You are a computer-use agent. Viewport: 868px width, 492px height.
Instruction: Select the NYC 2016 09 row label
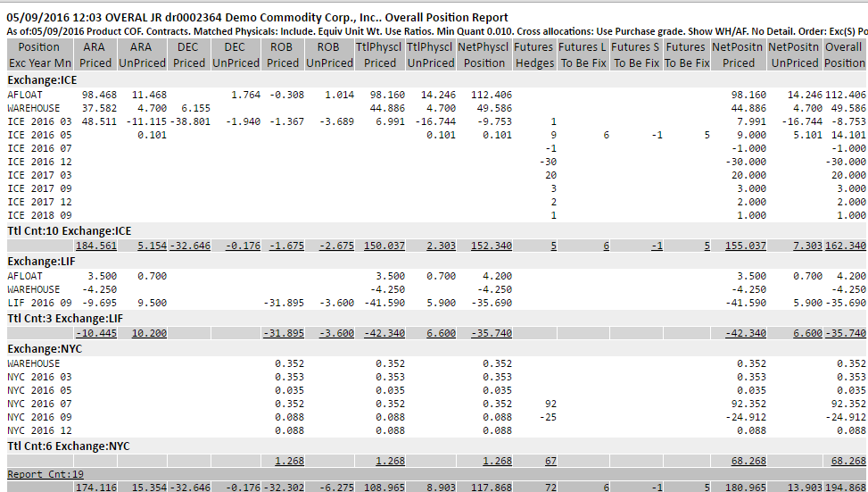tap(39, 417)
